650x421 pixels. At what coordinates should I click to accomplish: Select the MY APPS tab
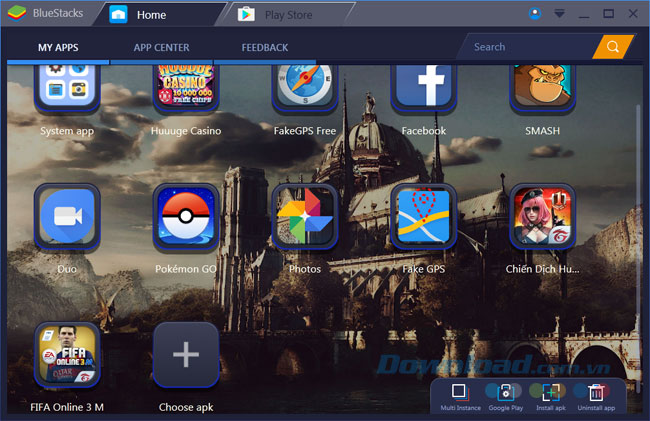click(x=58, y=48)
